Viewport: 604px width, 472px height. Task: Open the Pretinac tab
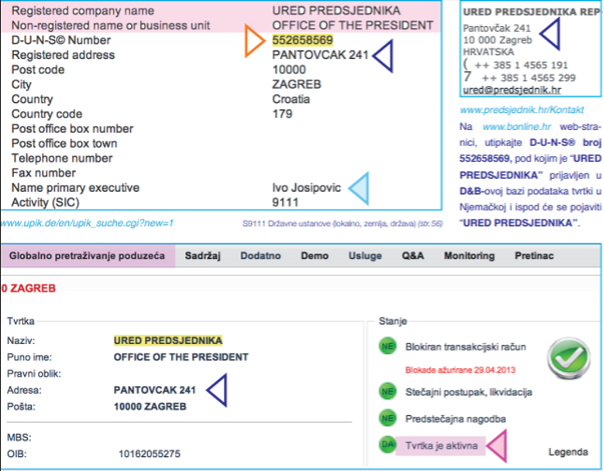click(x=534, y=256)
